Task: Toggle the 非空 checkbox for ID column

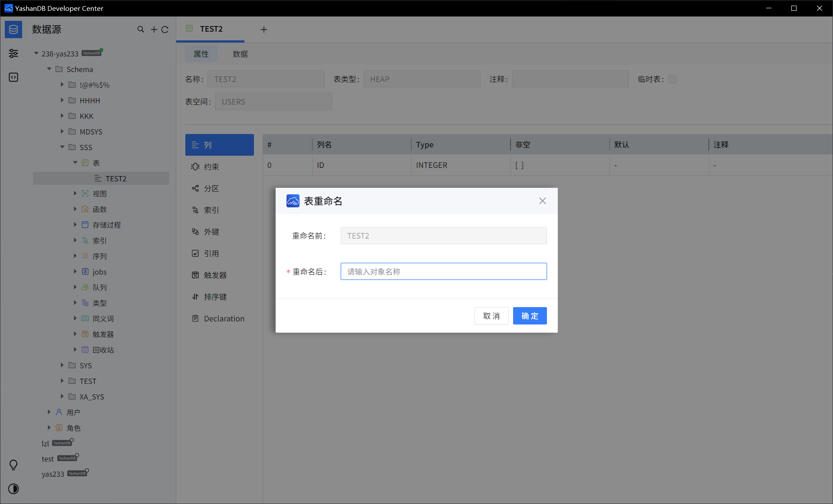Action: point(520,165)
